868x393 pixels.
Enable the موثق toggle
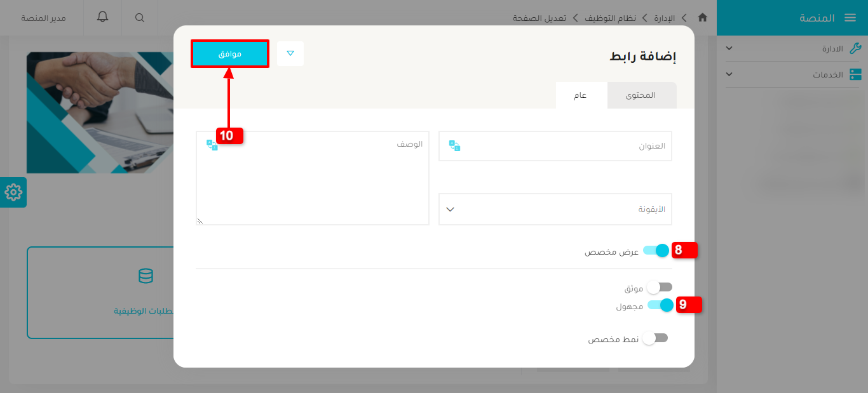[x=659, y=287]
